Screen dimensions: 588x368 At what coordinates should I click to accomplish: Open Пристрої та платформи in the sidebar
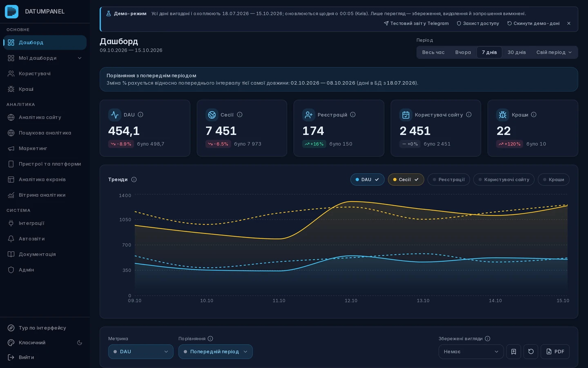pos(45,164)
